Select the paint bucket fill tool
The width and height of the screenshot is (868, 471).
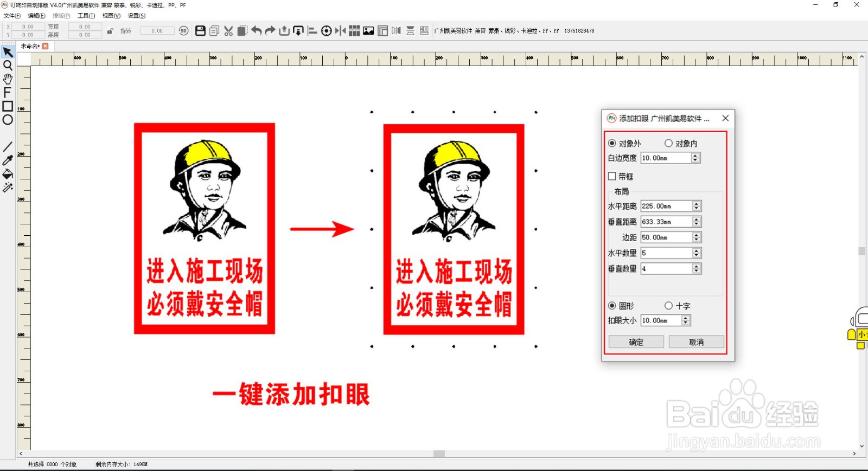pyautogui.click(x=8, y=174)
